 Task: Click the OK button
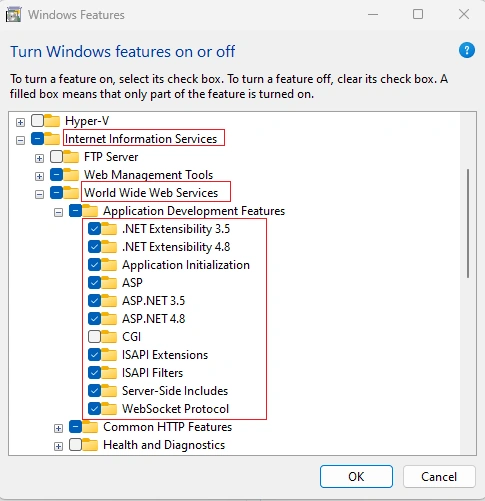click(356, 476)
